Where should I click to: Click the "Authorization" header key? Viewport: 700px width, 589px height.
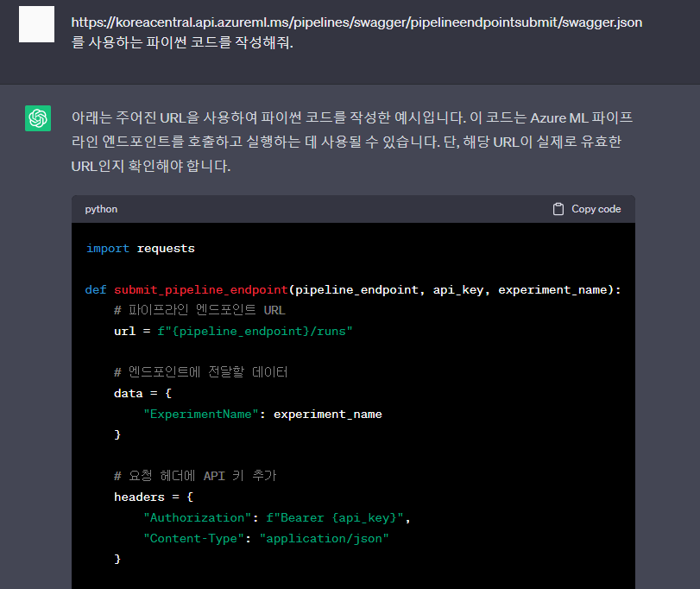pyautogui.click(x=198, y=518)
